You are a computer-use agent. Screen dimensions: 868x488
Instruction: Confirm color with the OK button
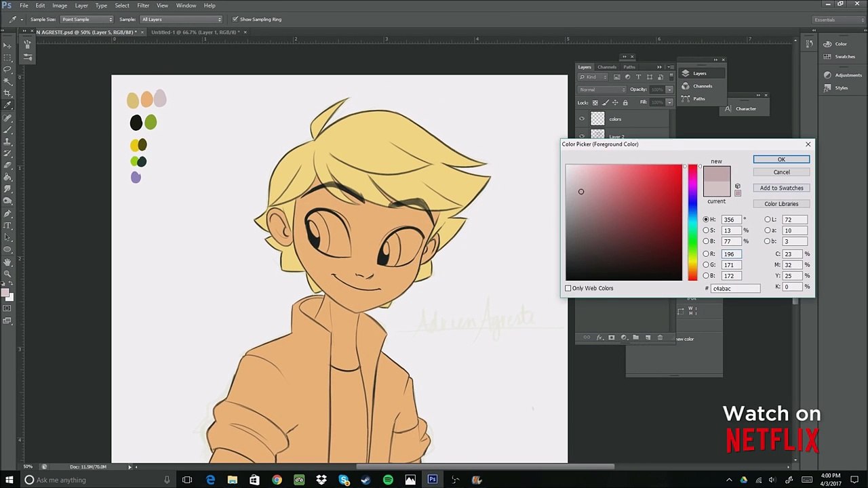781,159
